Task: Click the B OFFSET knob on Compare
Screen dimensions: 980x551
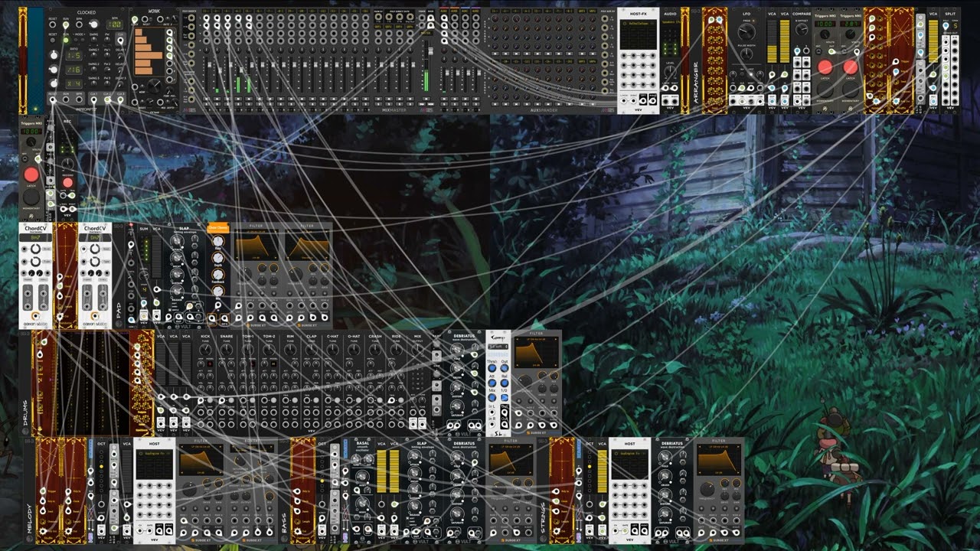Action: pyautogui.click(x=802, y=30)
